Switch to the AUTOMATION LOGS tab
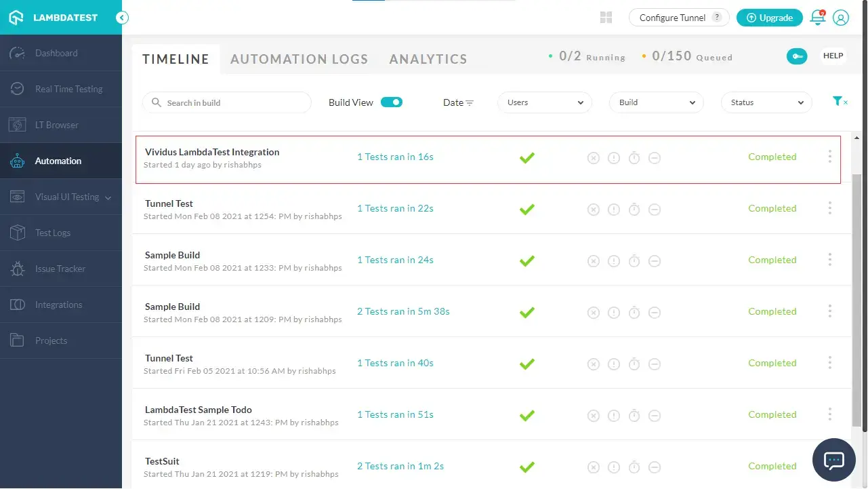The image size is (868, 489). pos(299,59)
